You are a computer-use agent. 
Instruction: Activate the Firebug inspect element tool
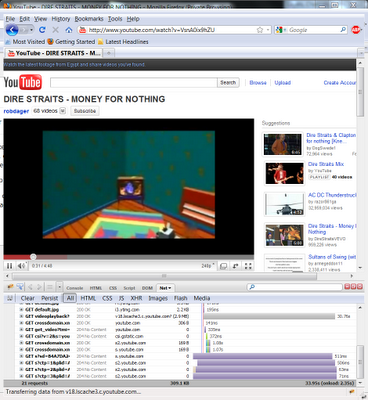click(20, 287)
